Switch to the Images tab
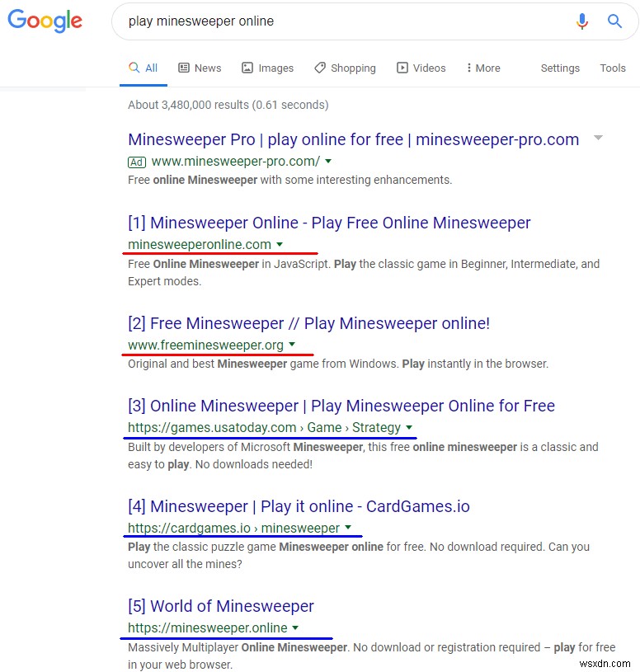This screenshot has width=640, height=672. (x=267, y=68)
